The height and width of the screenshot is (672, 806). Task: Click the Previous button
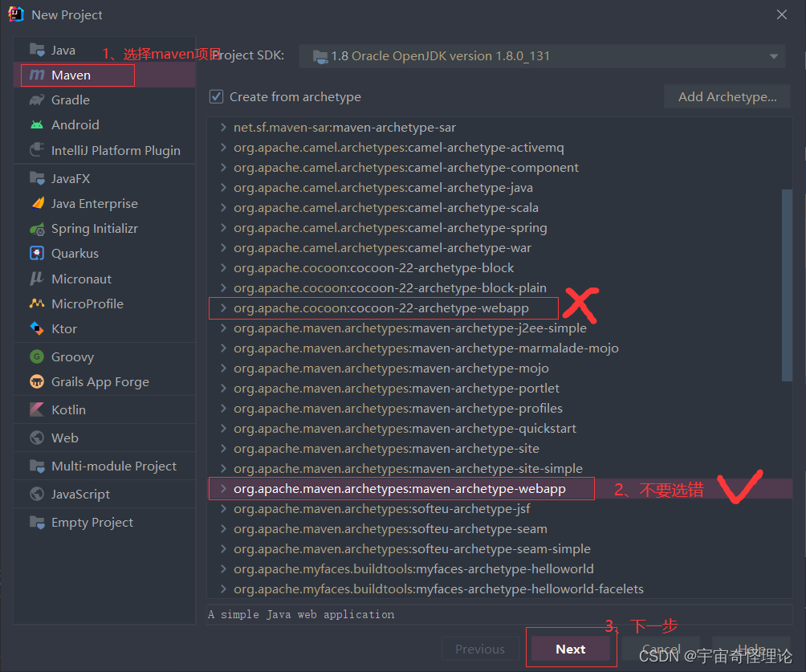(x=480, y=649)
